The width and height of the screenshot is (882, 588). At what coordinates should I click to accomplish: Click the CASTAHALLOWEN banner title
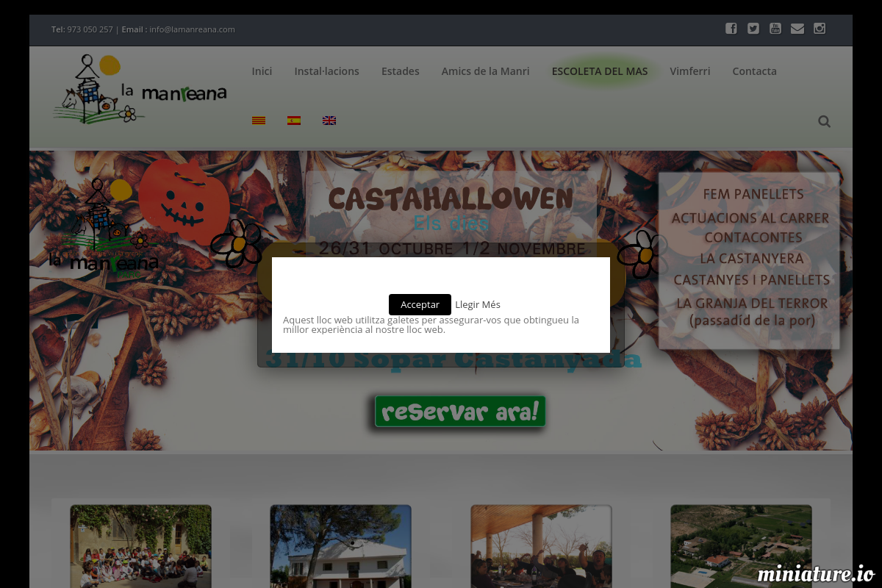click(x=451, y=198)
